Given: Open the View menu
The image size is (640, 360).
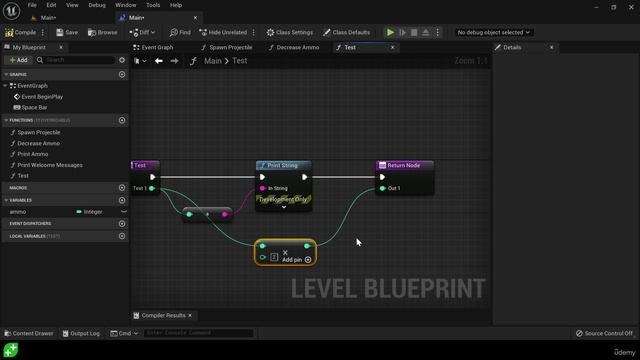Looking at the screenshot, I should (x=72, y=5).
